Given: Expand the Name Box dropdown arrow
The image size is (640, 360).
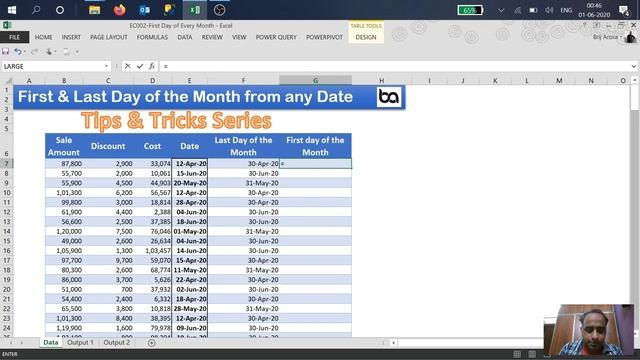Looking at the screenshot, I should click(106, 66).
